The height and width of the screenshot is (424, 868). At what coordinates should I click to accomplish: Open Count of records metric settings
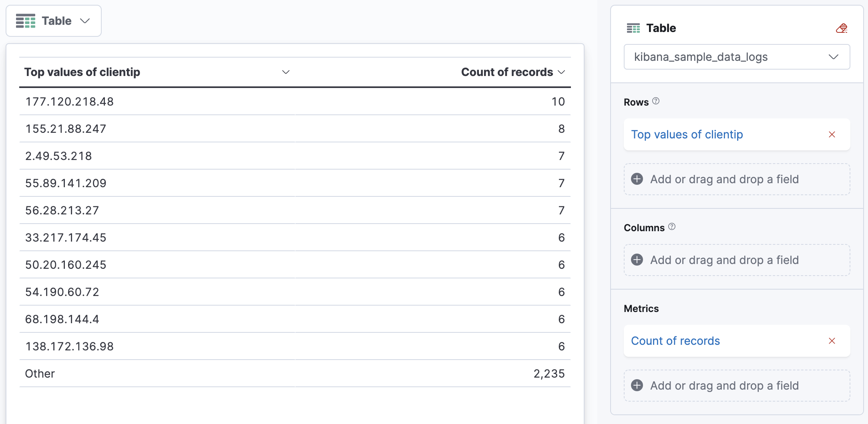[675, 341]
